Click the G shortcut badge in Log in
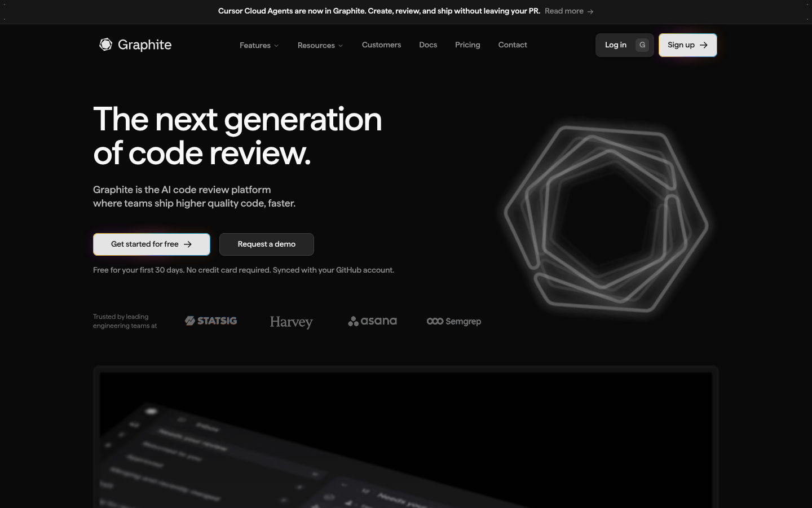The image size is (812, 508). click(x=642, y=45)
